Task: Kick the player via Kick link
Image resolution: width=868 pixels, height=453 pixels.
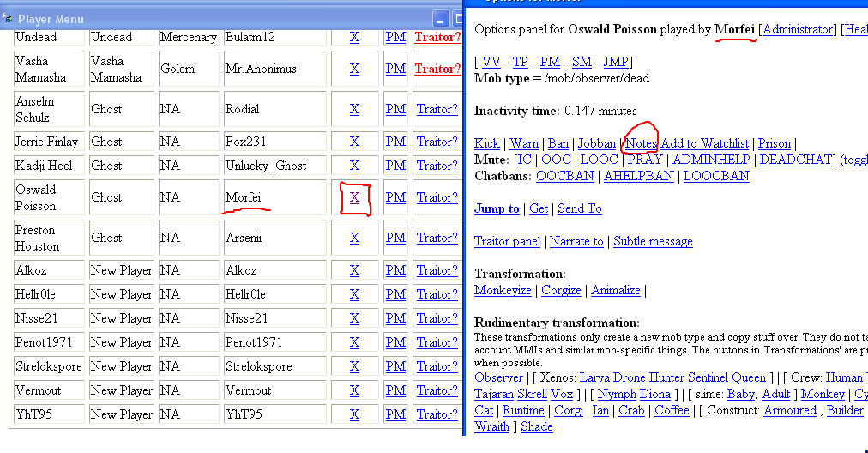Action: 487,143
